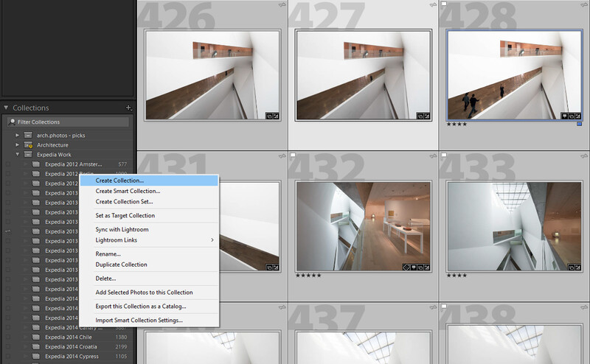Select photo thumbnail 433
590x364 pixels.
click(514, 226)
